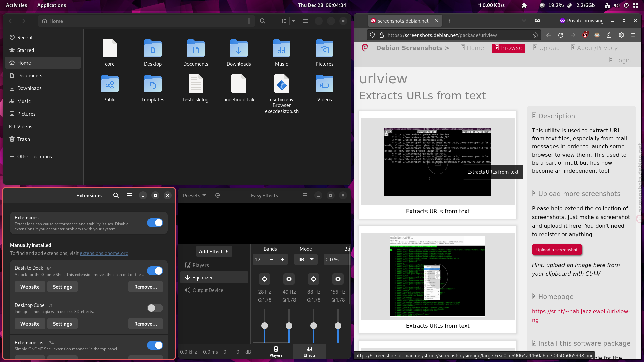Click the 156 Hz band gain slider
Viewport: 644px width, 362px height.
click(x=338, y=326)
